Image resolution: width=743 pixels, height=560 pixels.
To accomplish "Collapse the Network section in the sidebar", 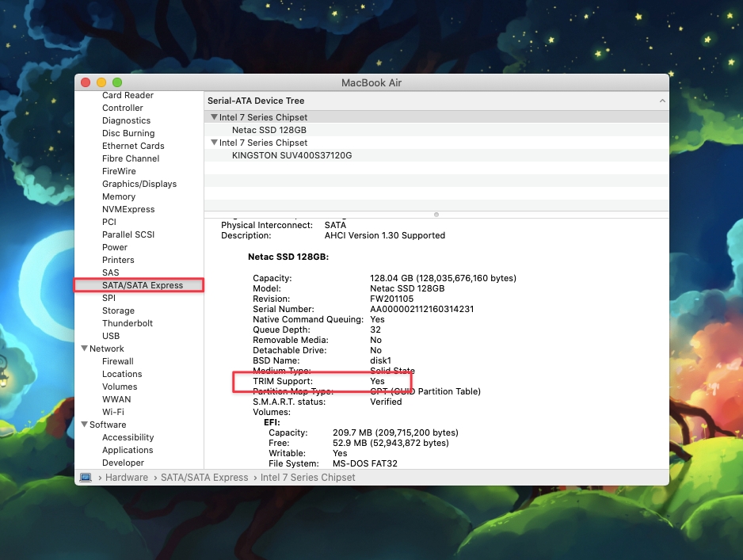I will tap(84, 349).
